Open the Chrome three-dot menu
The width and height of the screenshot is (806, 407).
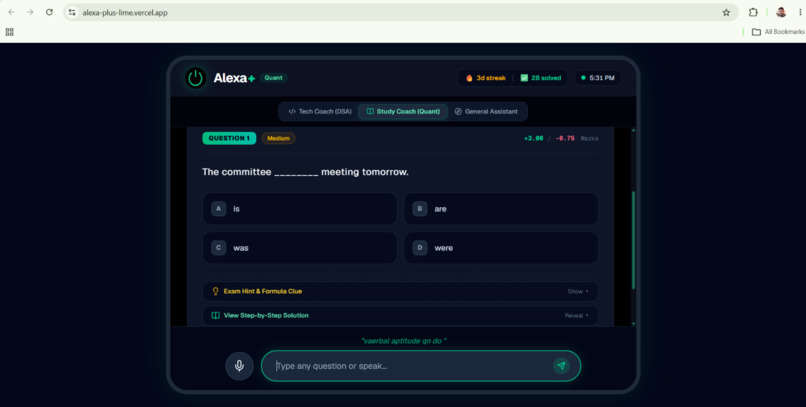800,12
